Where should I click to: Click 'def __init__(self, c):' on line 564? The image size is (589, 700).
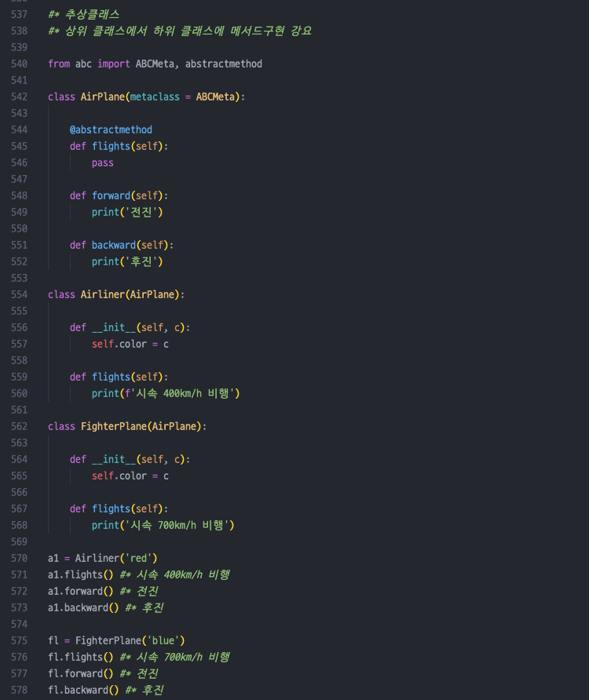[x=130, y=460]
